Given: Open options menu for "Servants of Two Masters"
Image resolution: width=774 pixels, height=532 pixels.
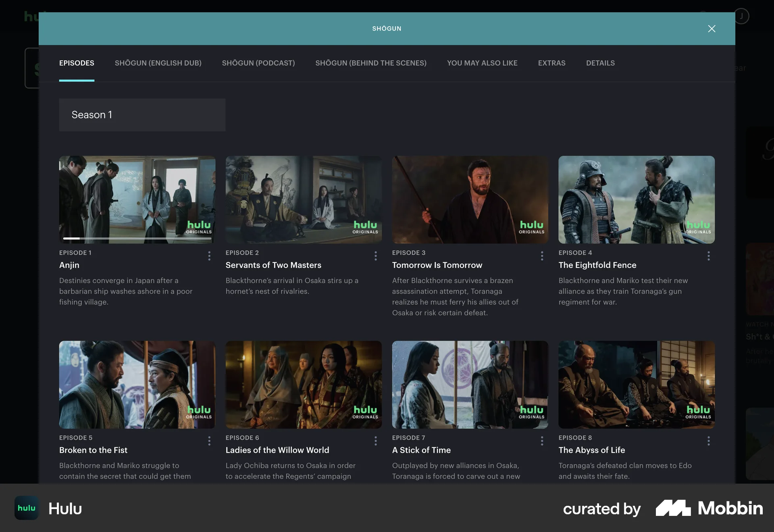Looking at the screenshot, I should (x=376, y=256).
